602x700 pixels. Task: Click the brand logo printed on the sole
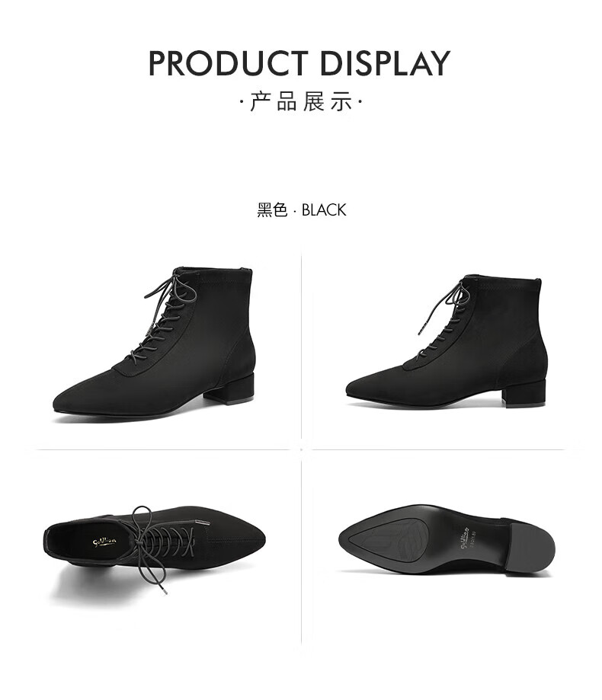(464, 537)
